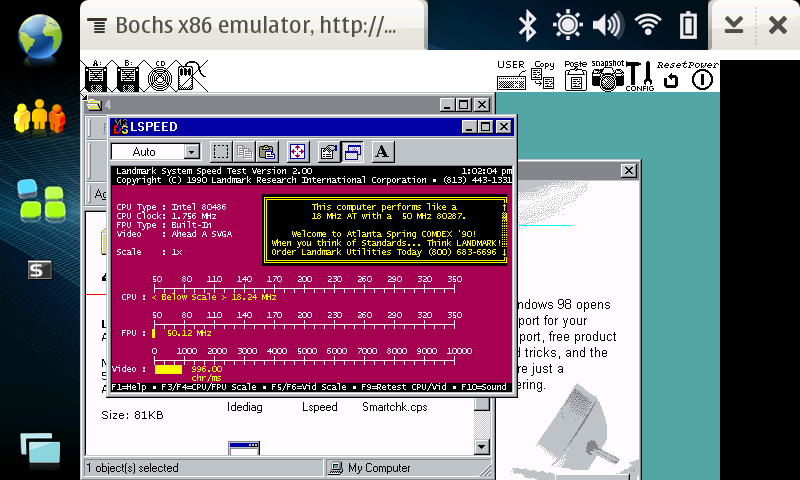Click the Bluetooth status icon
The height and width of the screenshot is (480, 800).
[528, 25]
